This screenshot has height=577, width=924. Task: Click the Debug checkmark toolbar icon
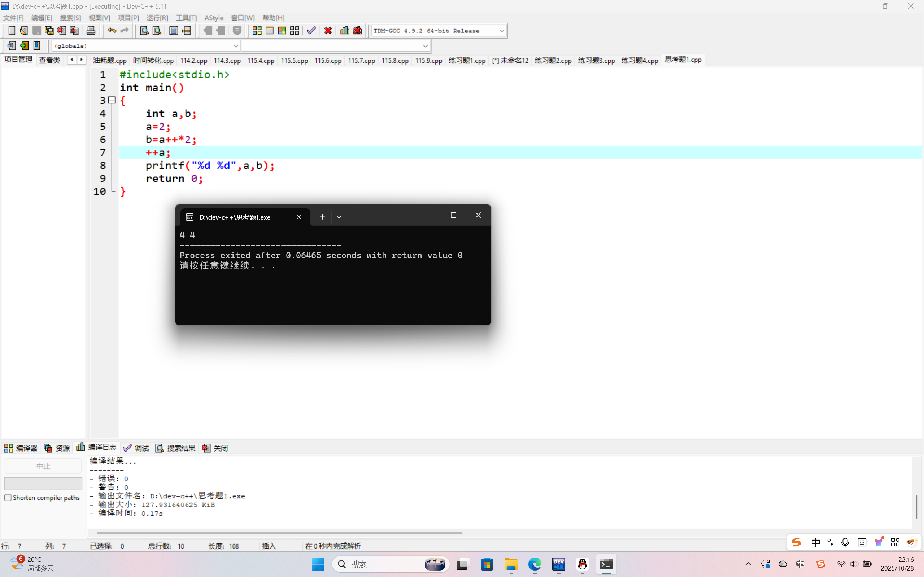point(311,31)
